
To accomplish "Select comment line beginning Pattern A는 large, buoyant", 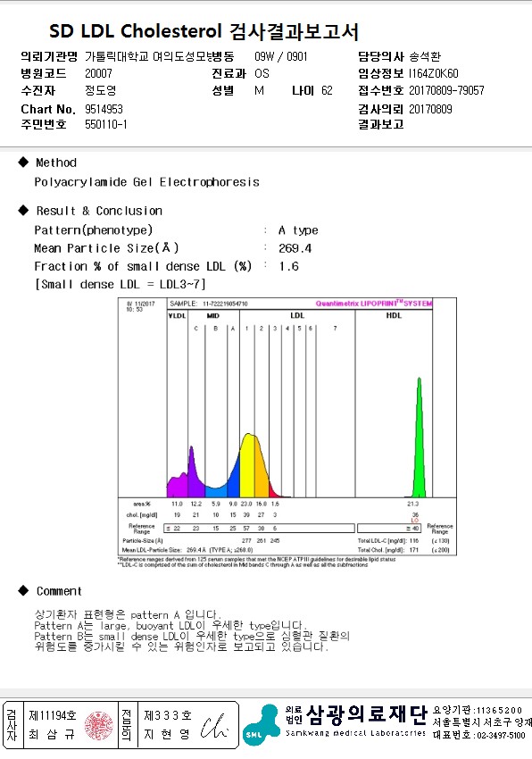I will pos(170,625).
